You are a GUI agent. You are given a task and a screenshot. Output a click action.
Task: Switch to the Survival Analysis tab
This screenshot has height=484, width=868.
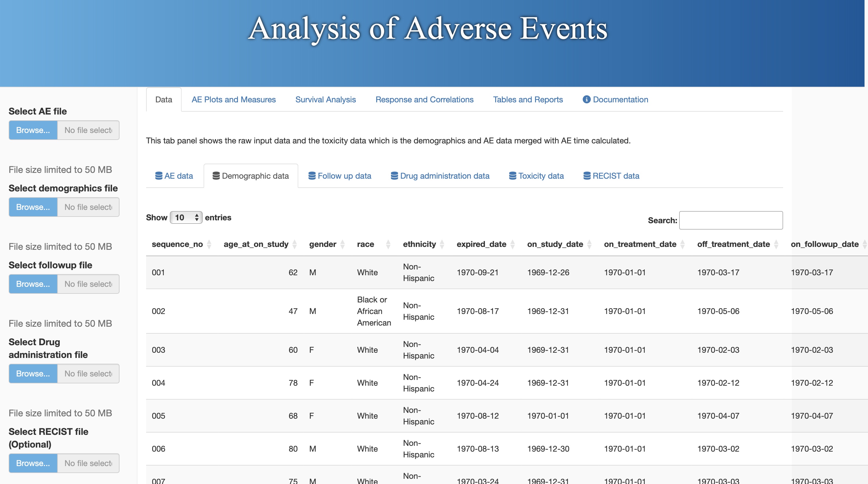pos(325,99)
